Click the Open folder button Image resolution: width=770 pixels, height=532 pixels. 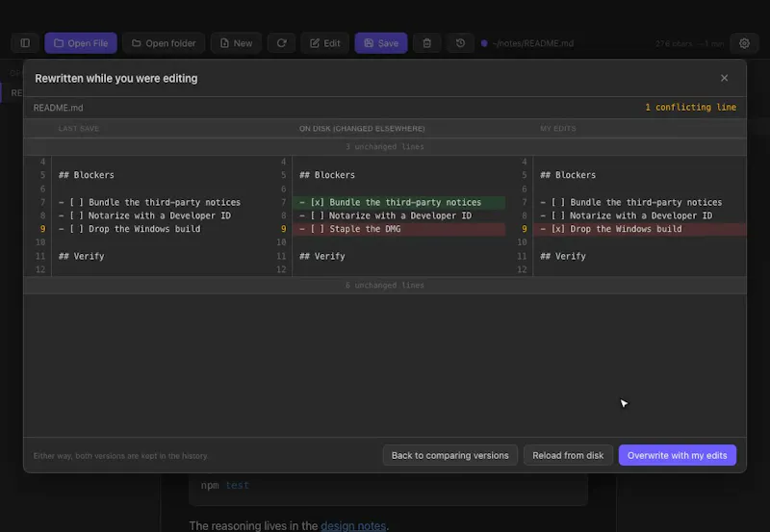164,43
